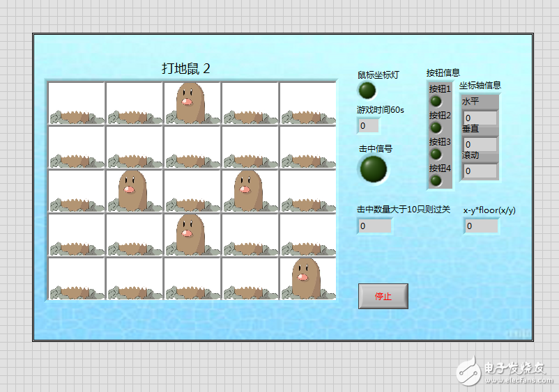The height and width of the screenshot is (392, 559).
Task: Select the 水平 axis value field
Action: (480, 118)
